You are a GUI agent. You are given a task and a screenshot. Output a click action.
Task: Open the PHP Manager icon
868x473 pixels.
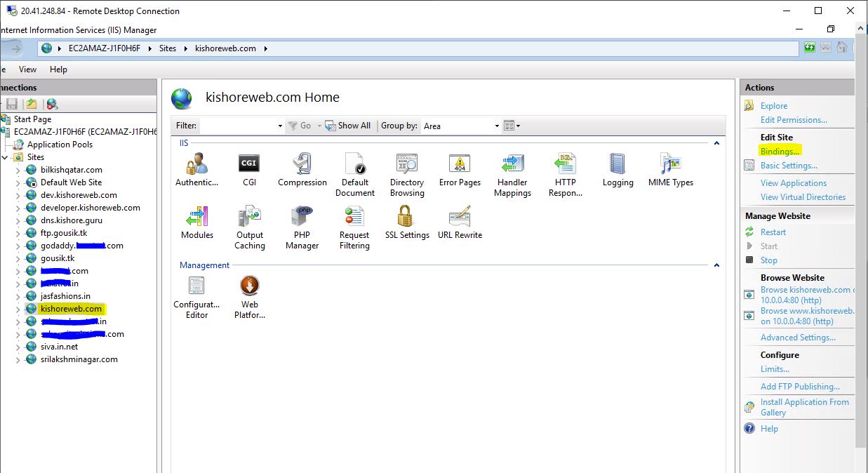click(302, 217)
